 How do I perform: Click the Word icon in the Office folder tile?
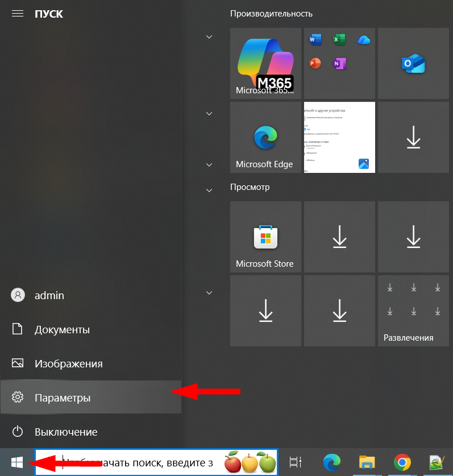[x=315, y=40]
